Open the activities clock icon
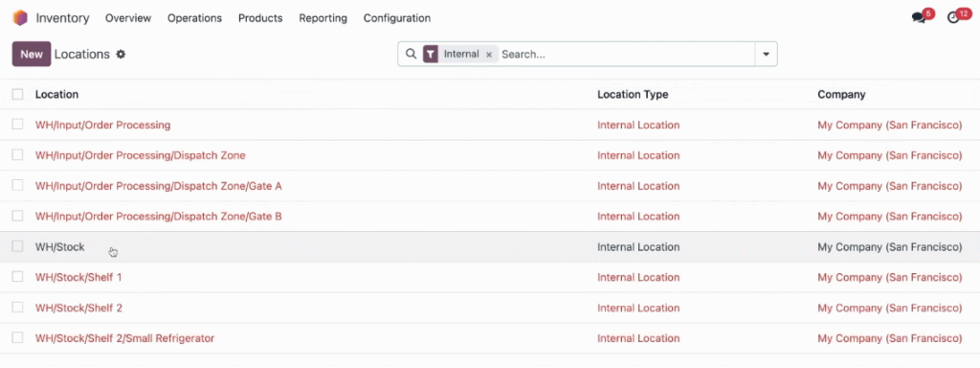This screenshot has height=368, width=980. click(953, 18)
